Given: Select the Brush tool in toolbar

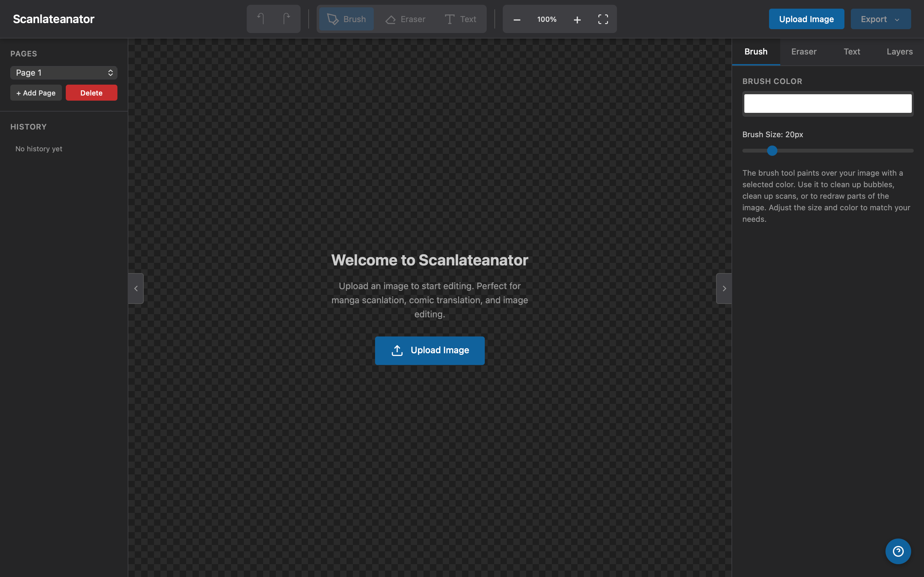Looking at the screenshot, I should (346, 19).
